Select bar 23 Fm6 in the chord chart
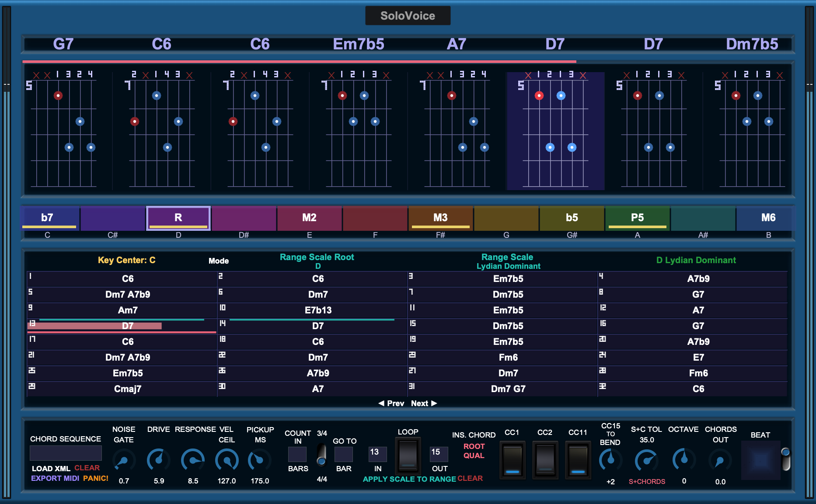 coord(502,357)
